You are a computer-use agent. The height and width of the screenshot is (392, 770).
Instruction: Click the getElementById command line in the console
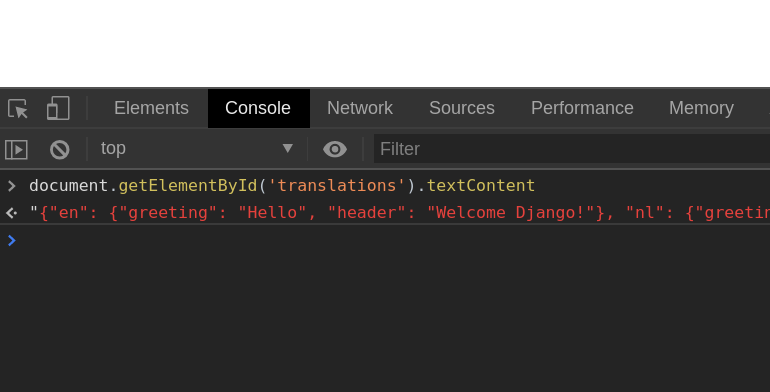coord(282,186)
